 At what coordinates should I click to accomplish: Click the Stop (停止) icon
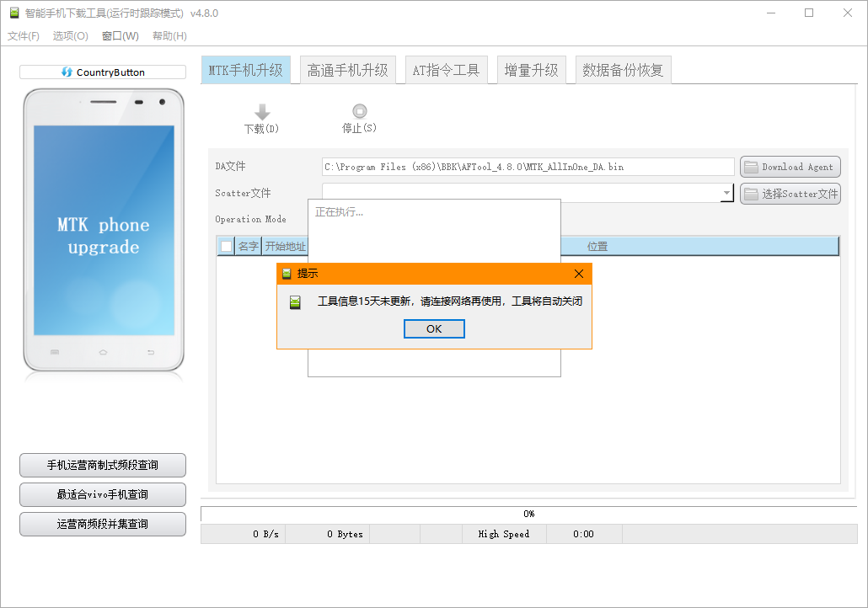(x=360, y=111)
